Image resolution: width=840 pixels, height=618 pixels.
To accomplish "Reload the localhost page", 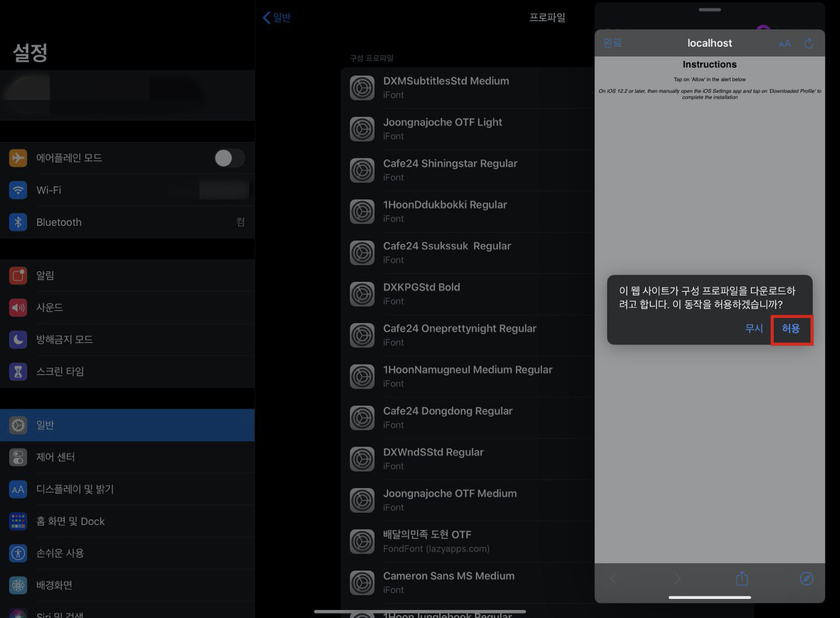I will (809, 43).
